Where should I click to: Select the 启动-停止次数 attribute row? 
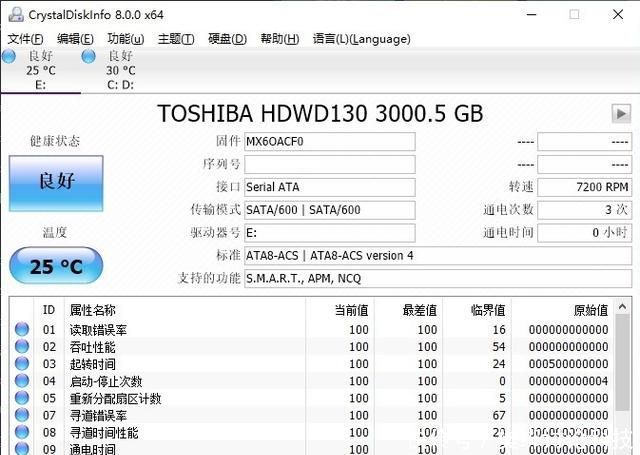tap(312, 381)
